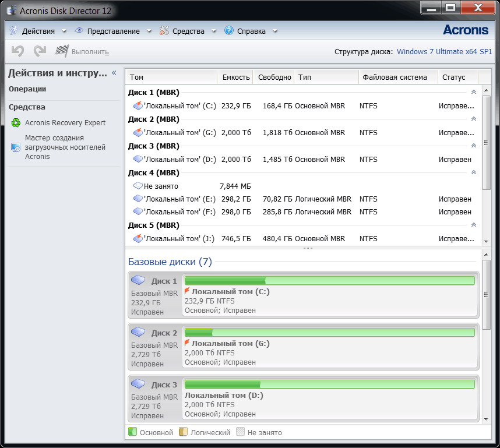Sort by the Свободно column header
The height and width of the screenshot is (448, 500).
point(273,77)
